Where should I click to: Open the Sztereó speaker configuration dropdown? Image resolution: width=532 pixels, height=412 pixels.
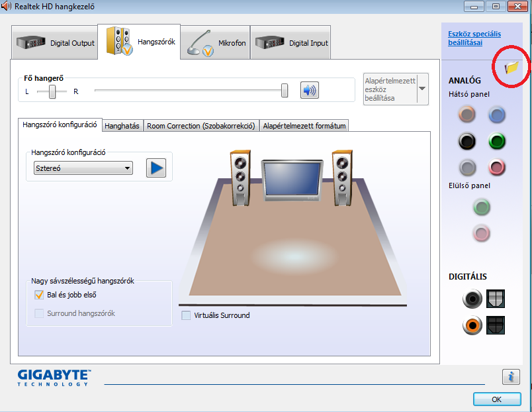pyautogui.click(x=83, y=168)
